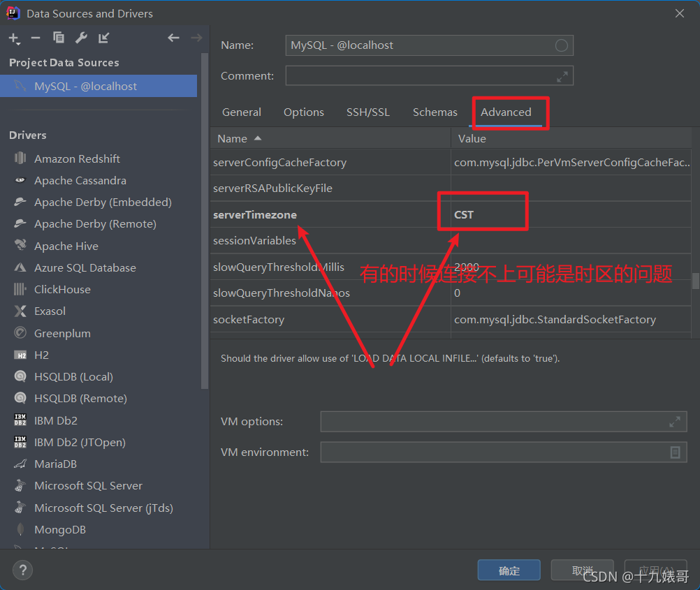Screen dimensions: 700x590
Task: Select the IBM Db2 driver
Action: coord(55,421)
